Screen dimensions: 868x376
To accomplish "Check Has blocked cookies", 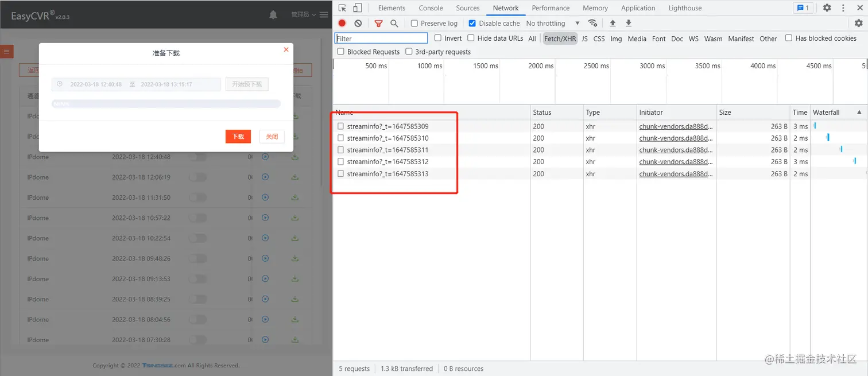I will (789, 38).
